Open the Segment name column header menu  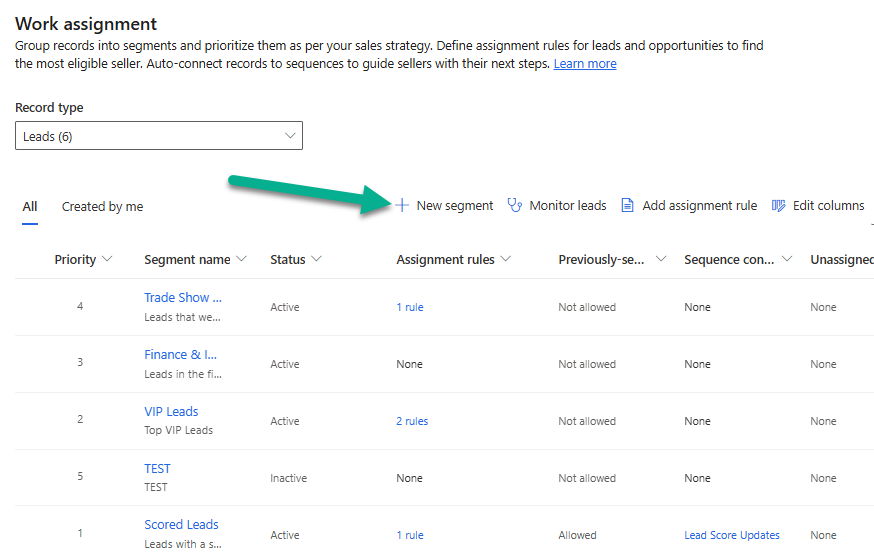tap(241, 259)
